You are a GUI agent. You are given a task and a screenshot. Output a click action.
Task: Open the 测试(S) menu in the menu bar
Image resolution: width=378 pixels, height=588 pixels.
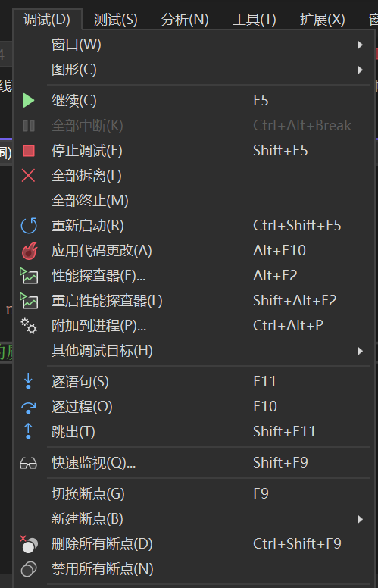[115, 20]
